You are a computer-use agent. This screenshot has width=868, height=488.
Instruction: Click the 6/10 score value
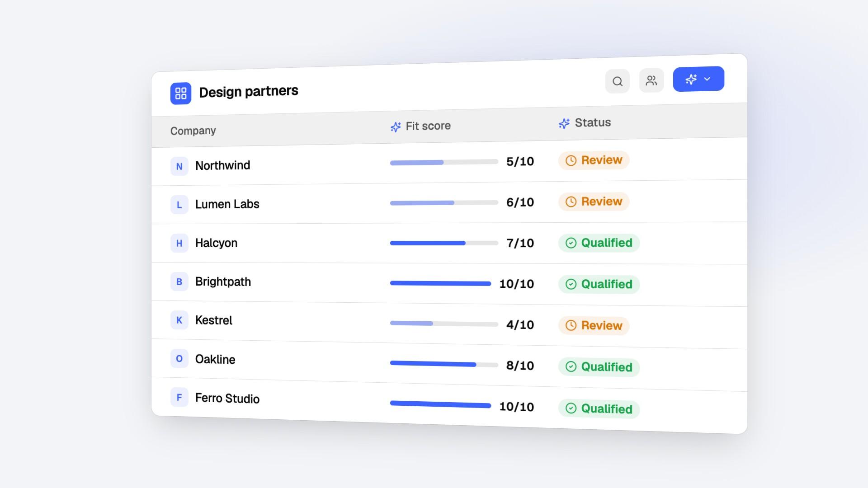(520, 202)
